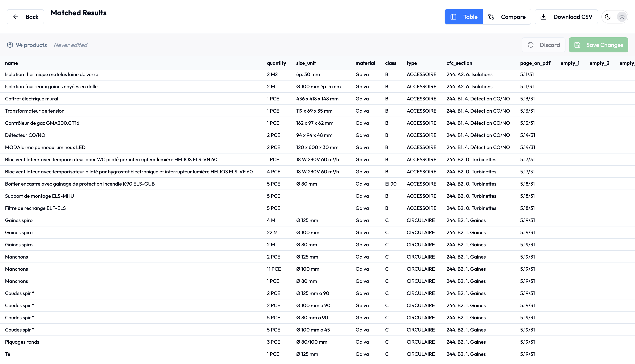Sort by the quantity column header
This screenshot has width=635, height=364.
pos(276,63)
